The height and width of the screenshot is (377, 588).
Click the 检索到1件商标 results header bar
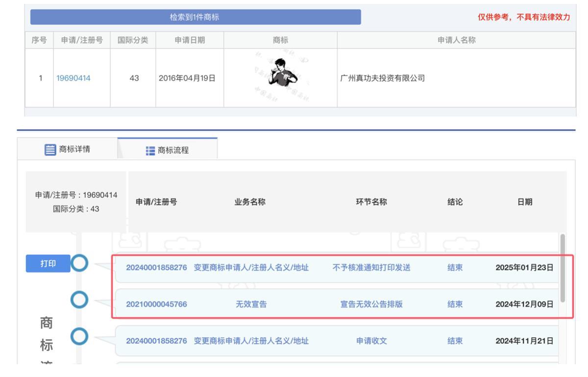pyautogui.click(x=196, y=17)
